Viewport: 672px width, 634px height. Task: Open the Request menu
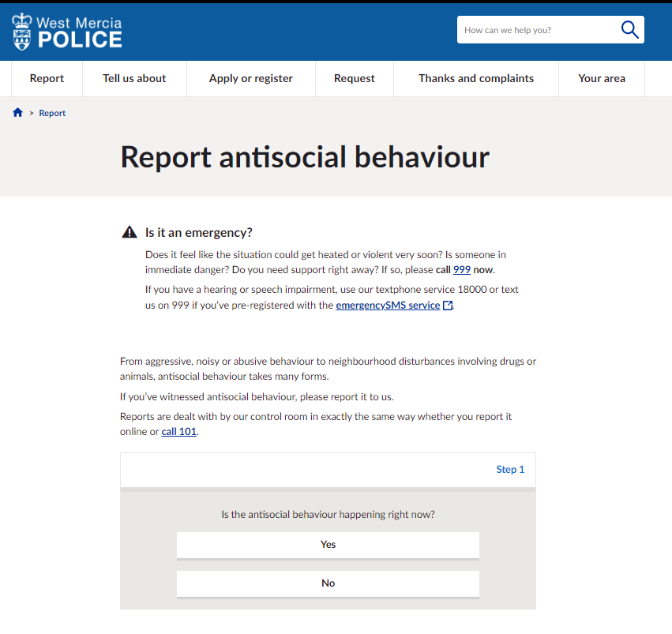coord(355,78)
